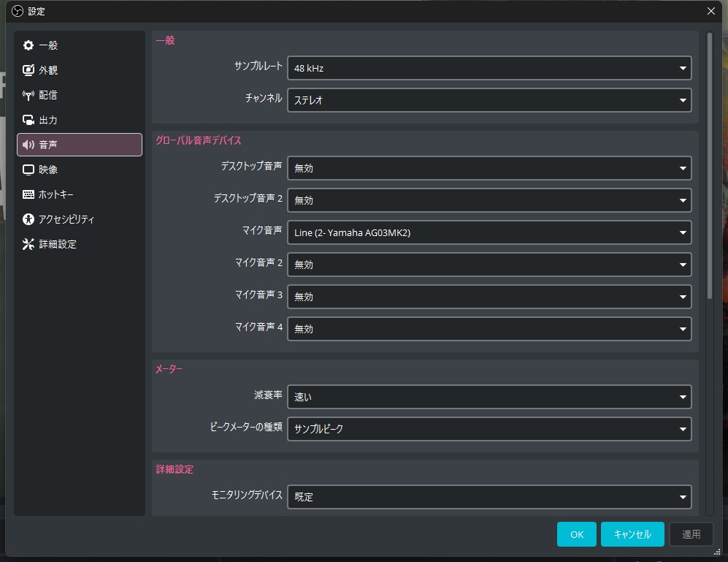This screenshot has height=562, width=728.
Task: Change マイク音声 Yamaha AG03MK2 device dropdown
Action: click(488, 232)
